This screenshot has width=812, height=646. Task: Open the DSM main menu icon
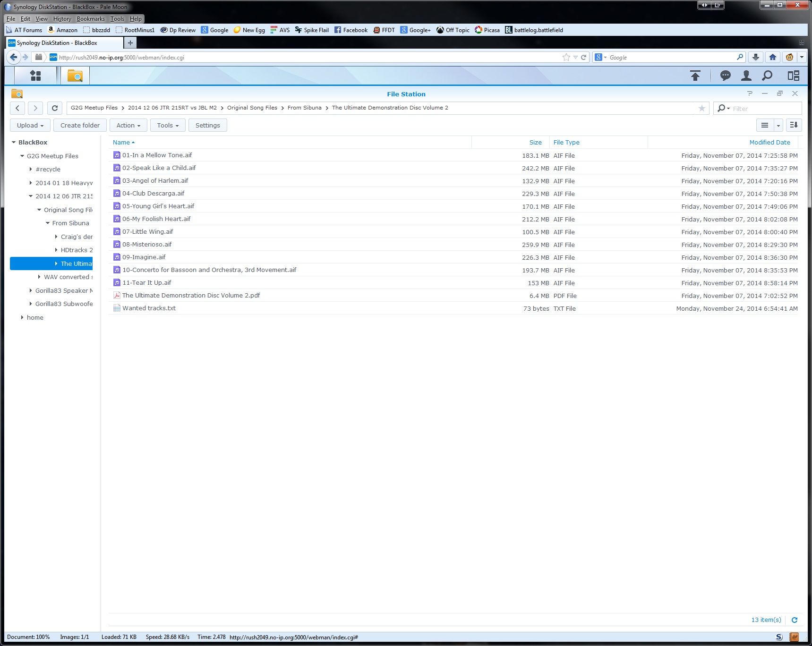tap(35, 76)
